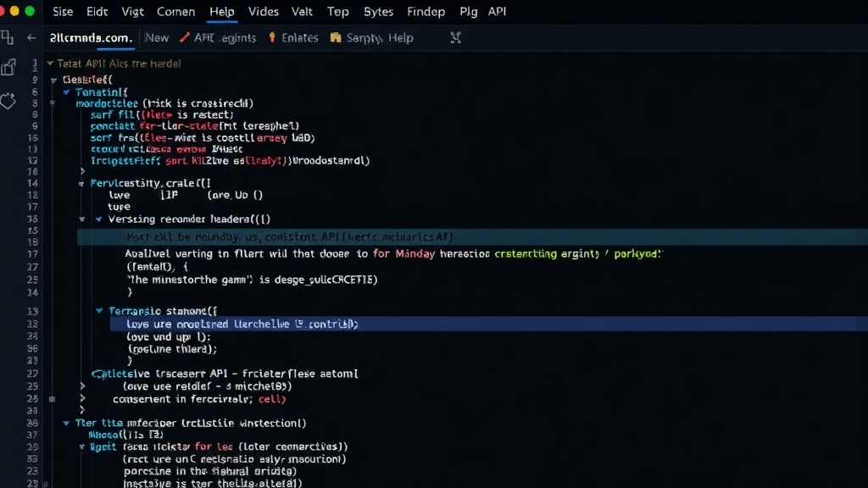The height and width of the screenshot is (488, 868).
Task: Collapse the 'Tatat API Alcs tre herdel' section
Action: (x=50, y=64)
